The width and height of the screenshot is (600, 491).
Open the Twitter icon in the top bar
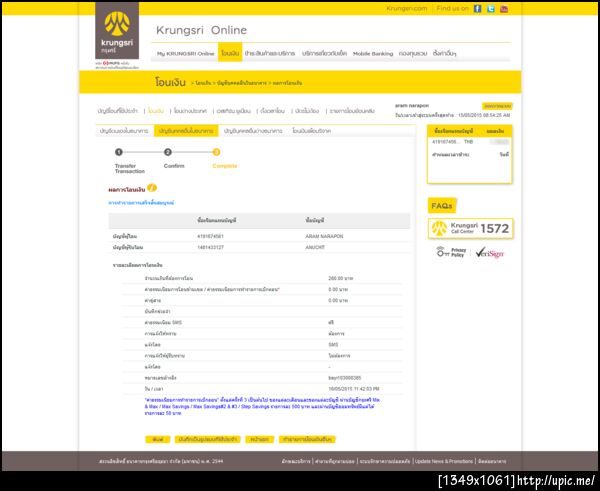(x=491, y=9)
